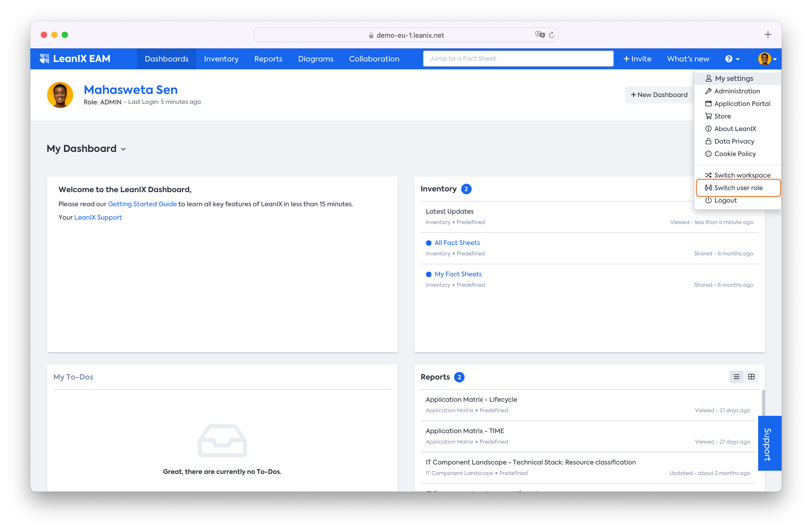This screenshot has height=531, width=812.
Task: Open the My Fact Sheets link
Action: (458, 274)
